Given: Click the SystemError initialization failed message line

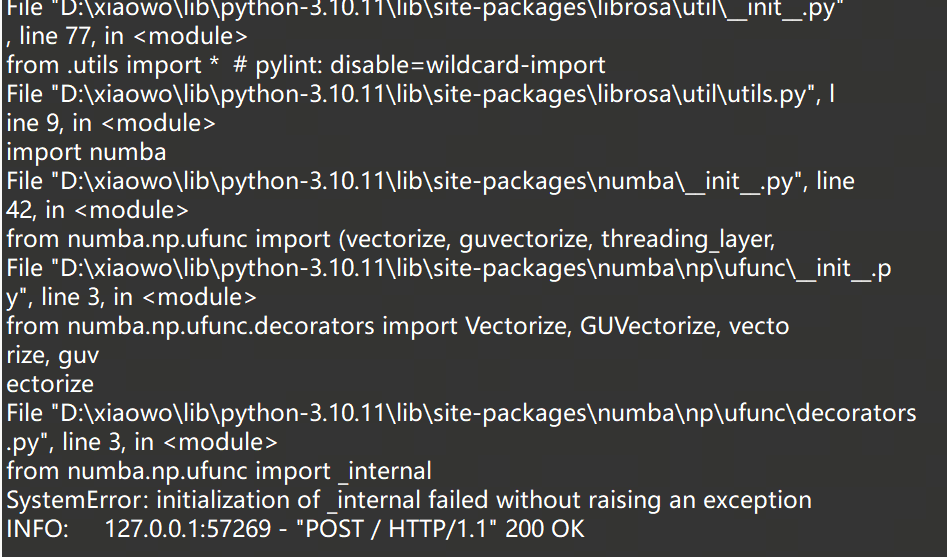Looking at the screenshot, I should (x=409, y=500).
